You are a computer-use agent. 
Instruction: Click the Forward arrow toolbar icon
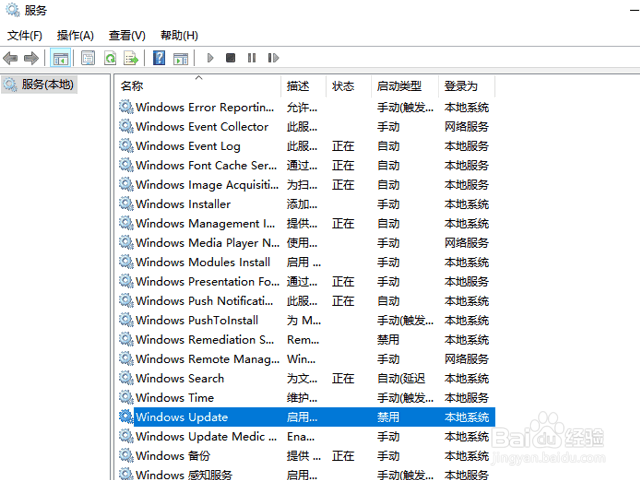click(x=31, y=58)
